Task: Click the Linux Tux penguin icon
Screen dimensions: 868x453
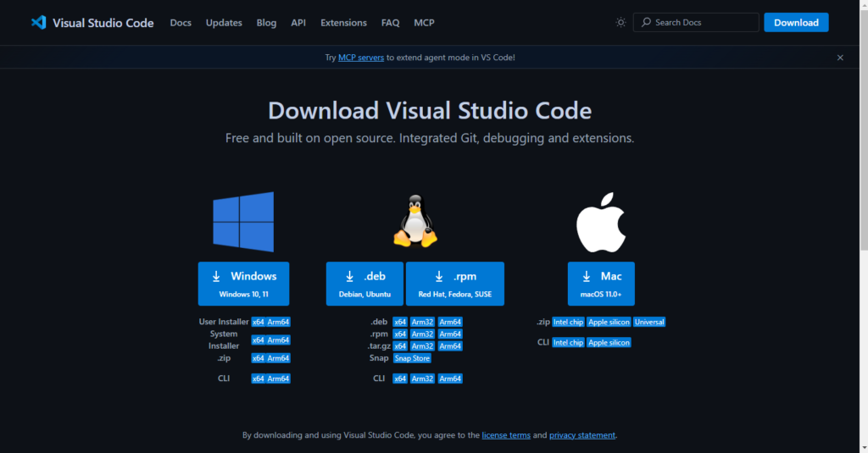Action: pyautogui.click(x=415, y=222)
